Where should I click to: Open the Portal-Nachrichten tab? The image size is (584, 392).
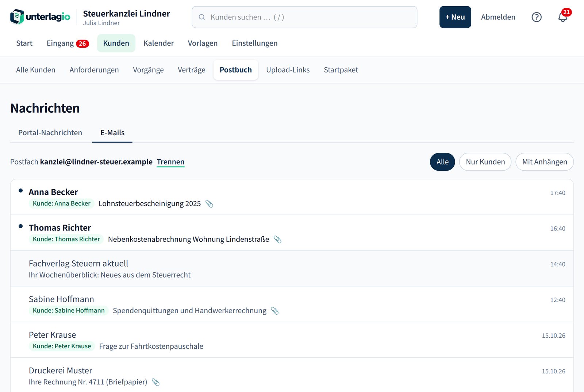(x=50, y=133)
